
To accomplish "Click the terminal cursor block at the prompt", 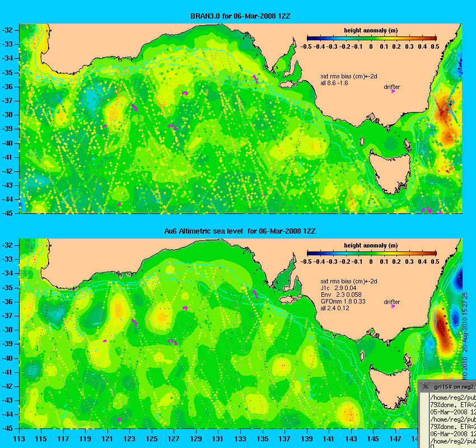I will 432,446.
